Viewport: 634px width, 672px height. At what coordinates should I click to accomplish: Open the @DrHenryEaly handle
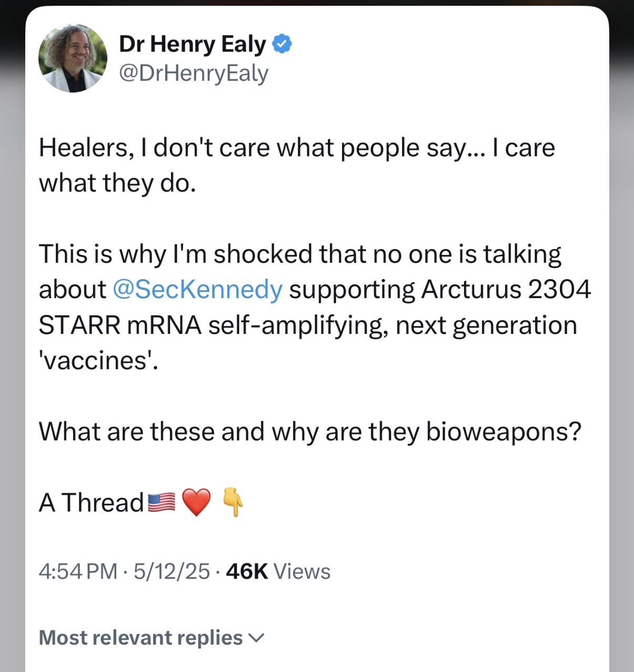pos(194,74)
